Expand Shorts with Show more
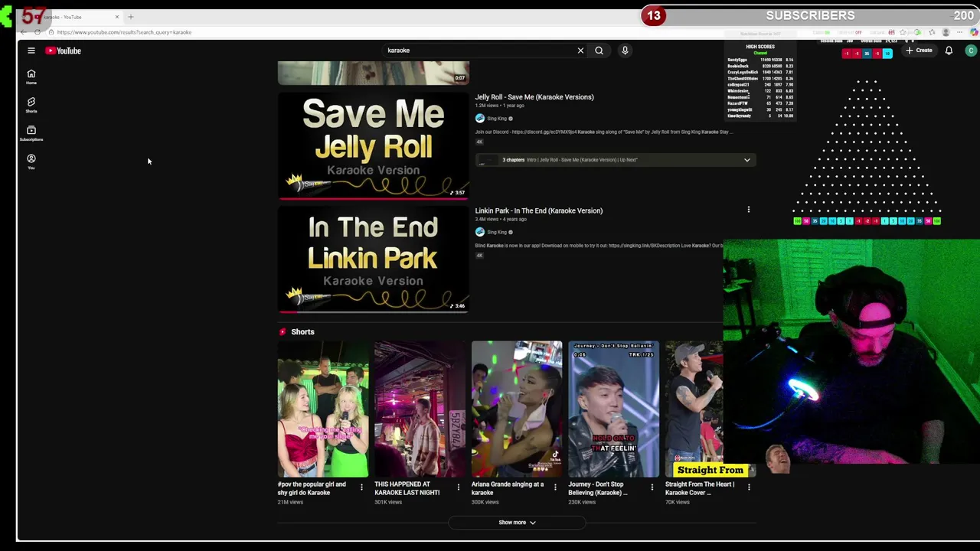Screen dimensions: 980x551 [x=517, y=523]
